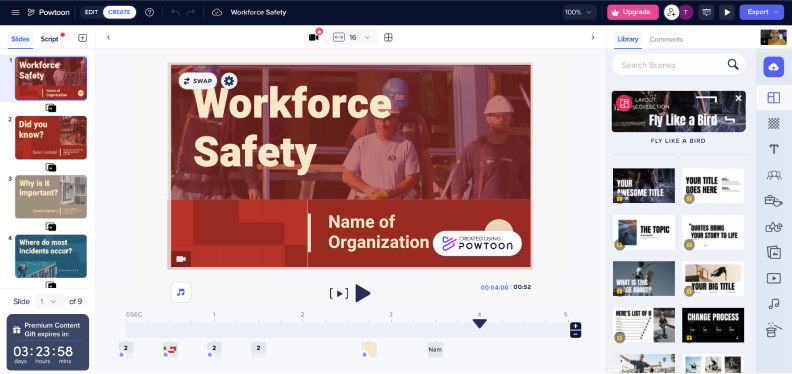
Task: Select slide 1 Workforce Safety thumbnail
Action: click(51, 78)
